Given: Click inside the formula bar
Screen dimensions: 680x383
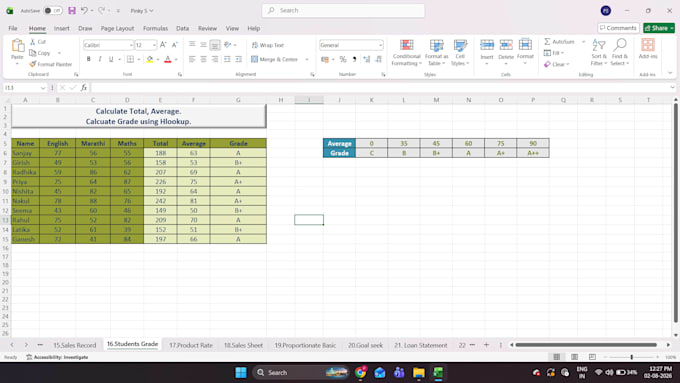Looking at the screenshot, I should point(380,88).
